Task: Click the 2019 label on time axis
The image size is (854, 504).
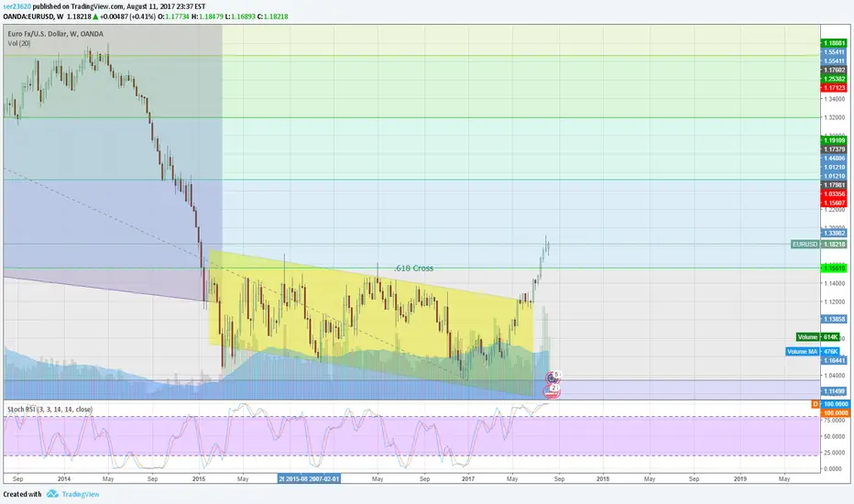Action: pos(740,479)
